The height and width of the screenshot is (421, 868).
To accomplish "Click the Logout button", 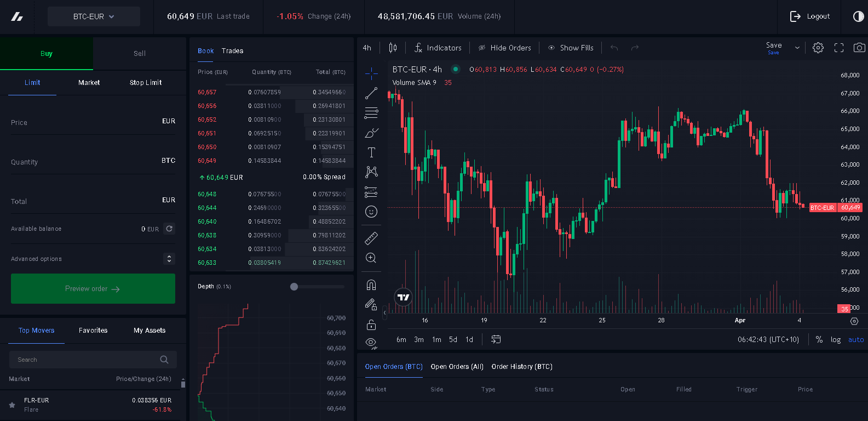I will coord(810,16).
